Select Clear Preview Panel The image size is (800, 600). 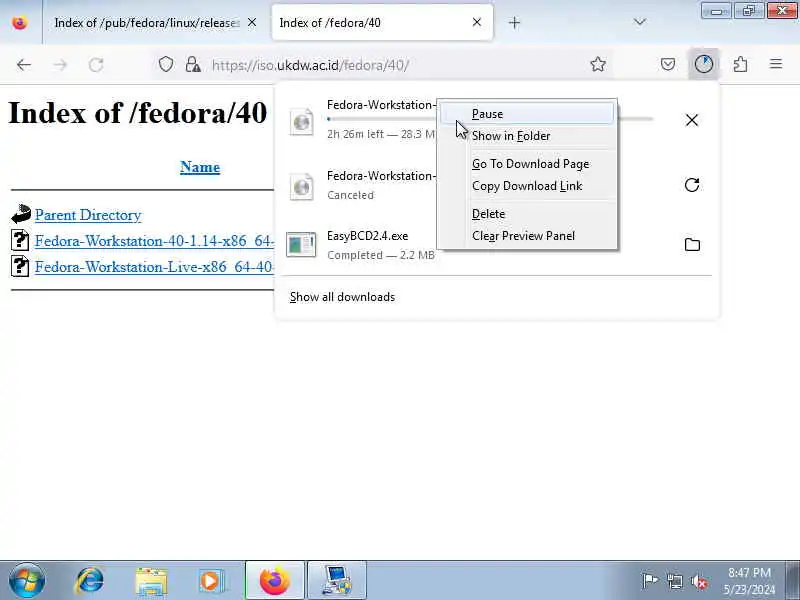[x=527, y=236]
